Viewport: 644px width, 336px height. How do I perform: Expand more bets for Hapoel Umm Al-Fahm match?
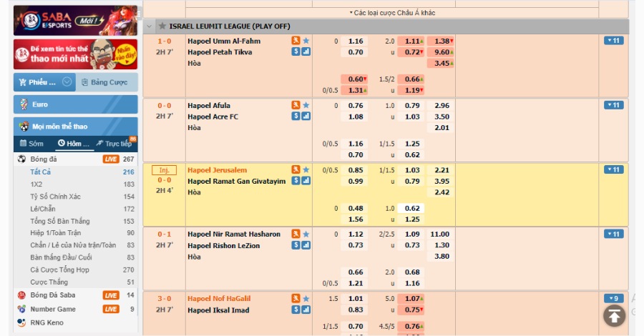tap(614, 41)
